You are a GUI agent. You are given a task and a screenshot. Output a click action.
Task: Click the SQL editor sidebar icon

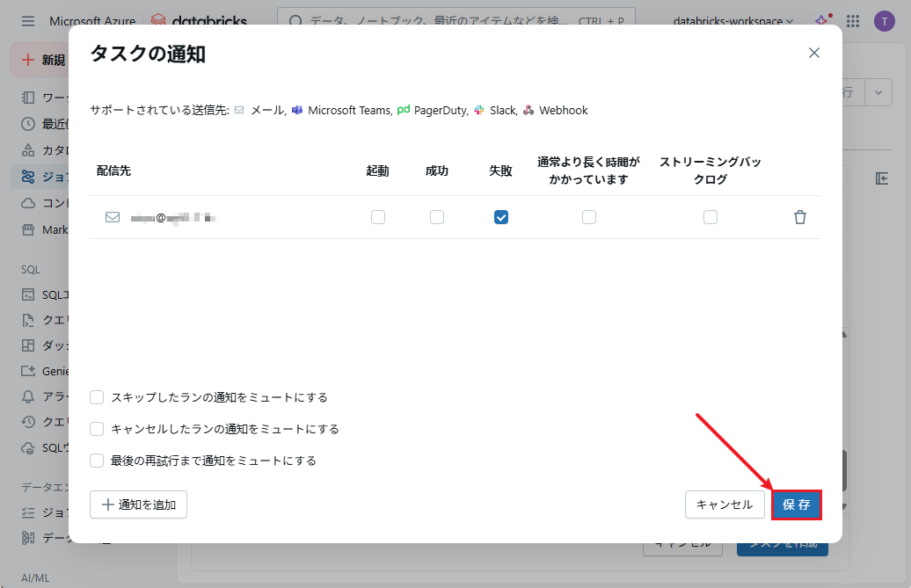point(28,294)
